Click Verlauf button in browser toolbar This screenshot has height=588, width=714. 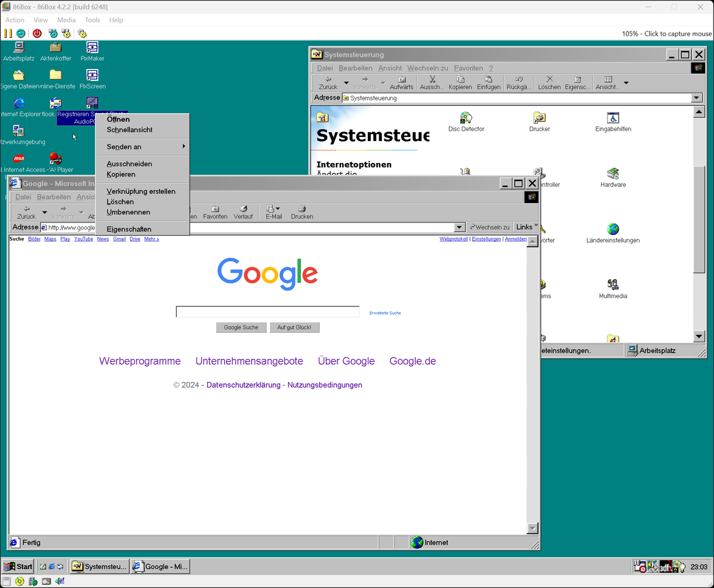click(243, 212)
